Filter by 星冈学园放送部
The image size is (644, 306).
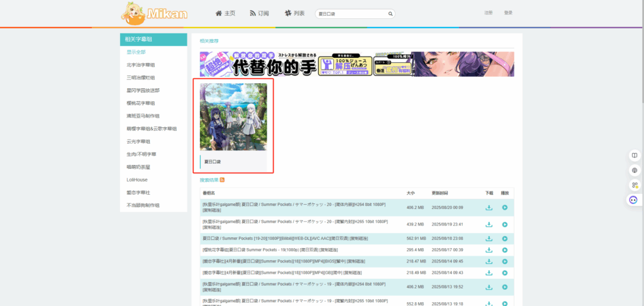coord(143,91)
